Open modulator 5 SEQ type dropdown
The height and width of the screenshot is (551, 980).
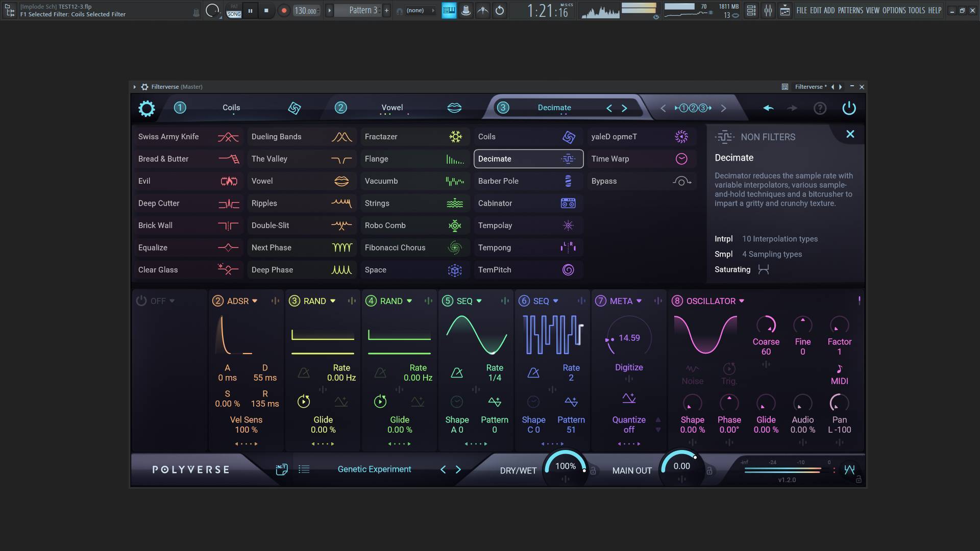[x=479, y=301]
